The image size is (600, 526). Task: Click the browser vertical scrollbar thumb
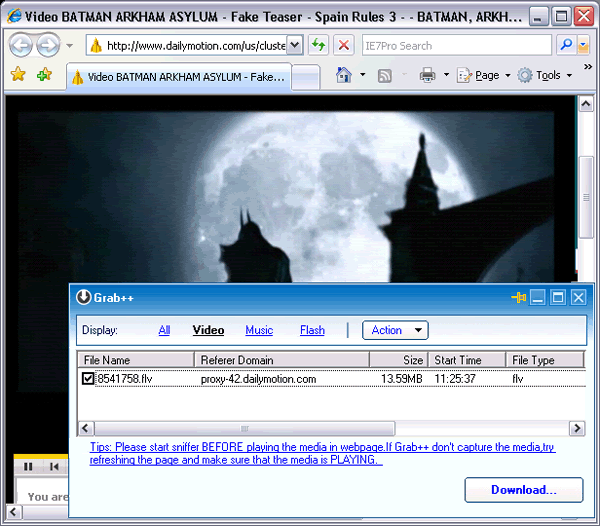tap(586, 197)
